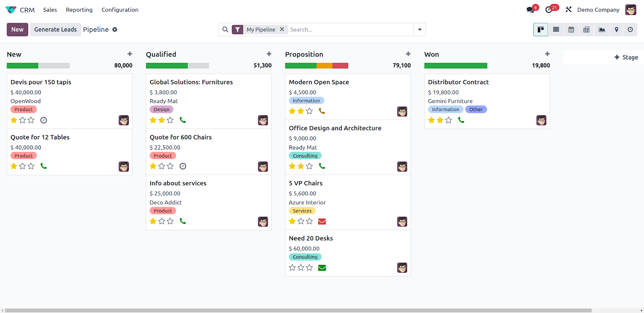Add quick lead in Qualified column
Image resolution: width=644 pixels, height=313 pixels.
tap(269, 54)
